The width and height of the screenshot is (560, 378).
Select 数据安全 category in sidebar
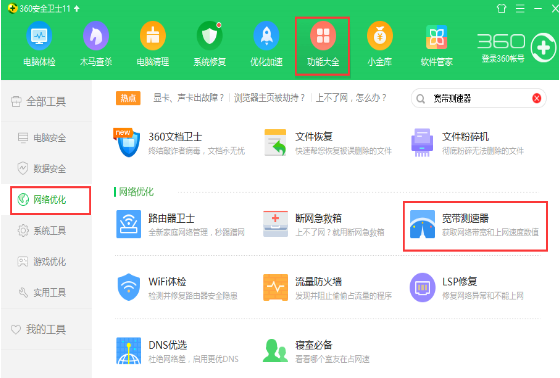tap(46, 169)
